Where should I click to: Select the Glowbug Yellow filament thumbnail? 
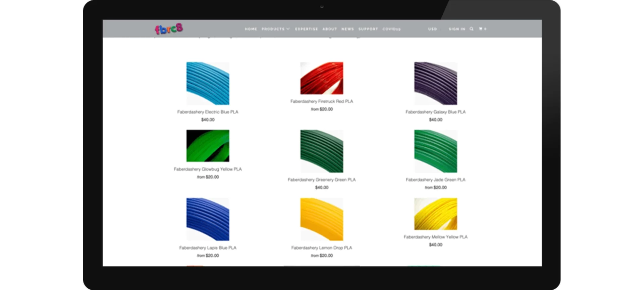[x=208, y=146]
